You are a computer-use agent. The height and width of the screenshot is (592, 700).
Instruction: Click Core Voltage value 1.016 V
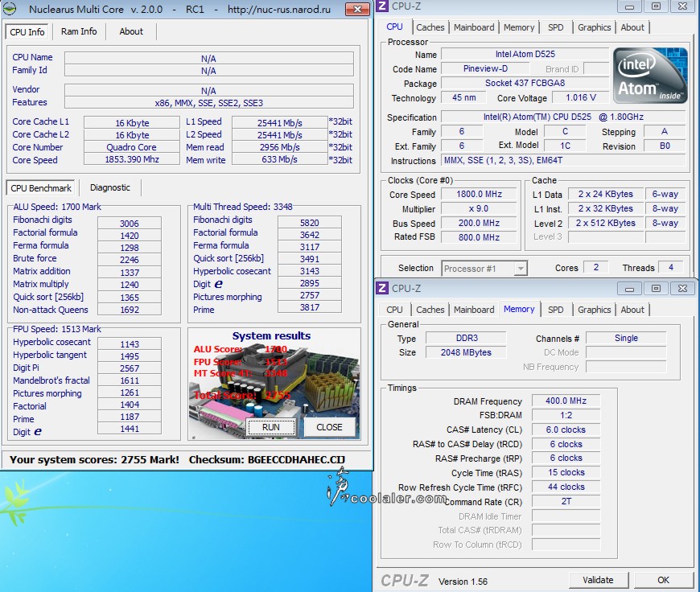click(x=581, y=97)
